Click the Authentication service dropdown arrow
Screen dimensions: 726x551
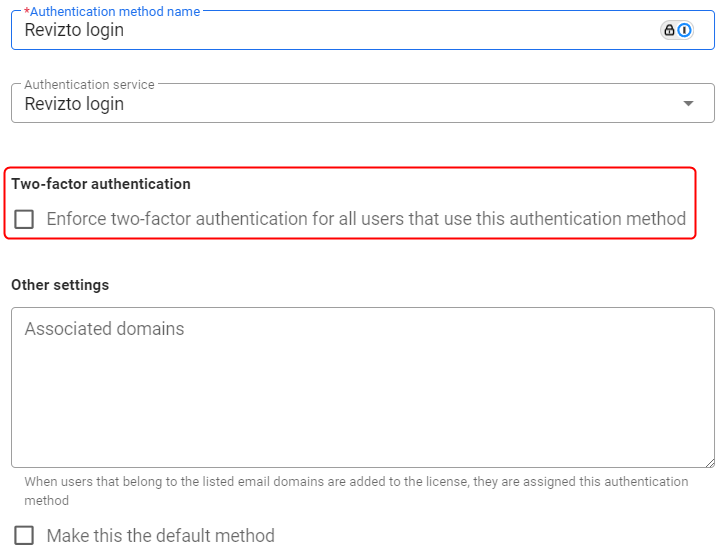pyautogui.click(x=688, y=104)
